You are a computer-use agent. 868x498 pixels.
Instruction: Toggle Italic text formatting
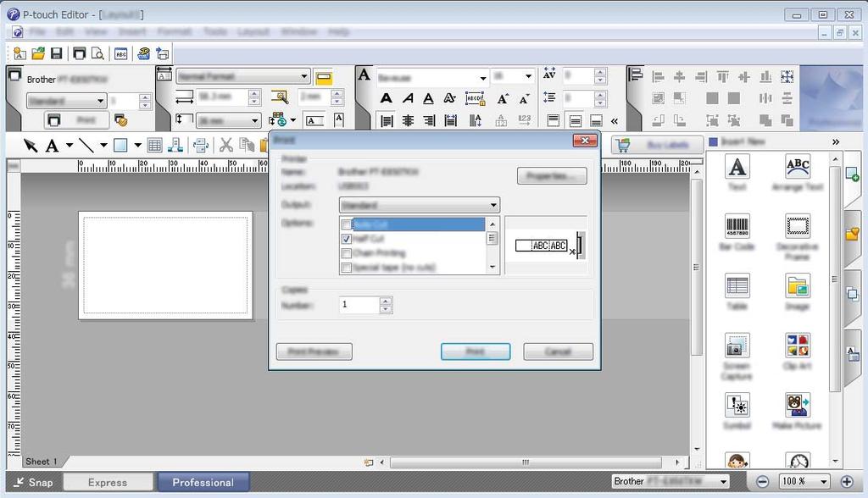(x=408, y=98)
